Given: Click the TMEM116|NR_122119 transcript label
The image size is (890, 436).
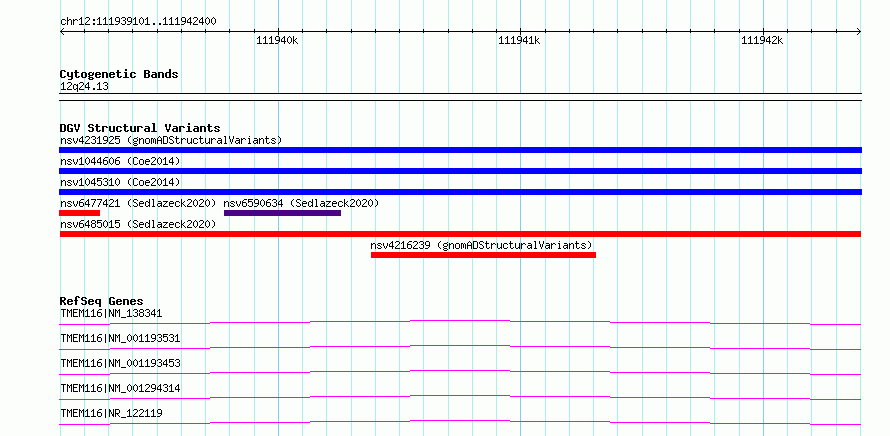Looking at the screenshot, I should click(111, 413).
